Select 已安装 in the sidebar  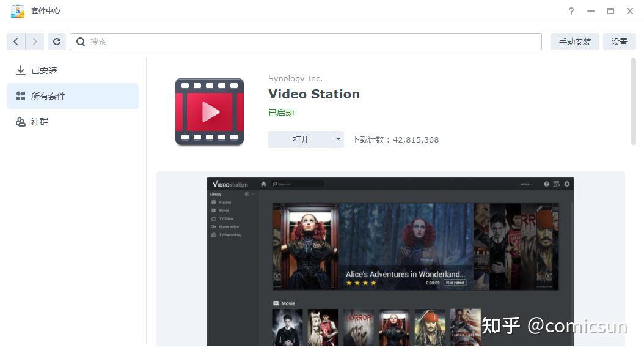coord(73,70)
